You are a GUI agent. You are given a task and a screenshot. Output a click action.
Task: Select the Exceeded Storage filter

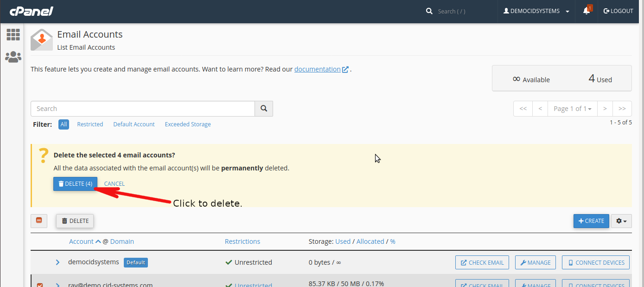point(188,124)
